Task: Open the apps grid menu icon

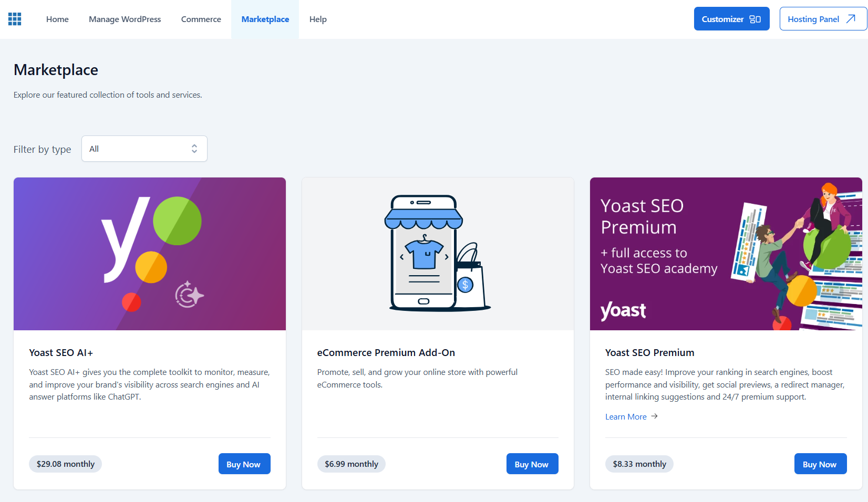Action: (15, 19)
